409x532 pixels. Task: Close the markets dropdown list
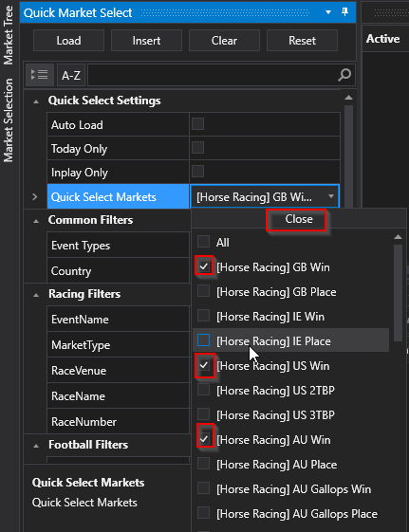coord(299,219)
